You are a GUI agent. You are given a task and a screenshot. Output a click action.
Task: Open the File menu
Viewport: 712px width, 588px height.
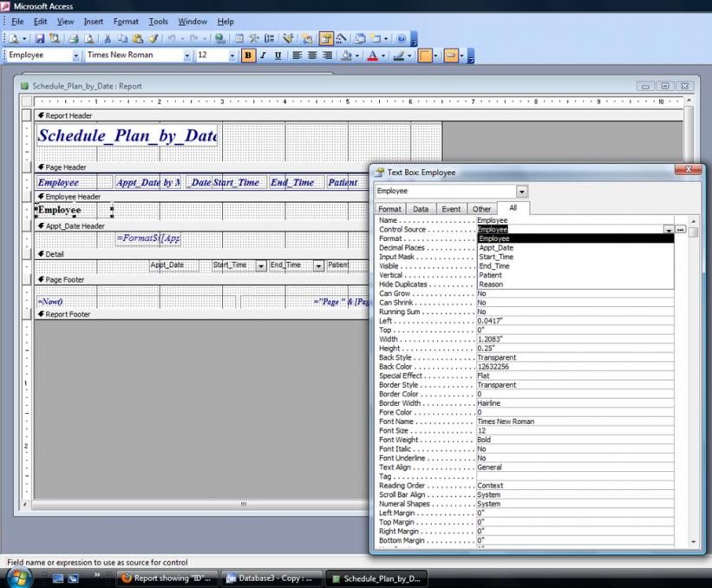17,22
